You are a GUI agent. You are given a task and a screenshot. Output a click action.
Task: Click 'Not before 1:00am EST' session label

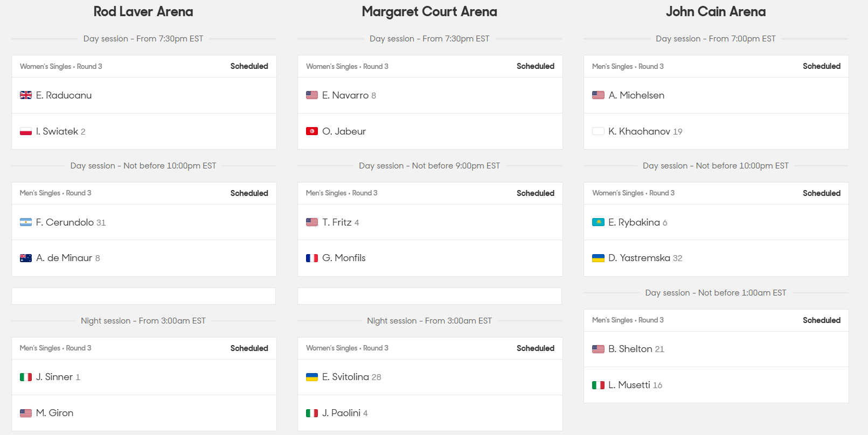[716, 293]
